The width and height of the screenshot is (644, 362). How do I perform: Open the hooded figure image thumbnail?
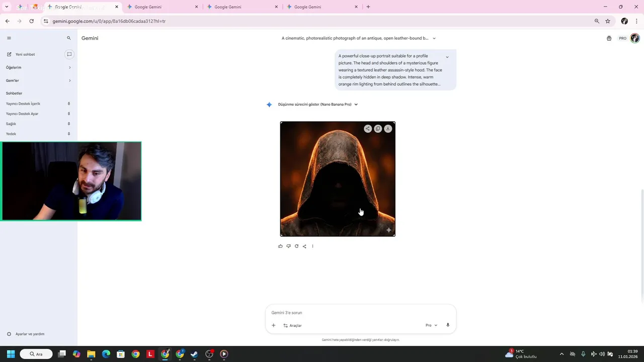coord(338,179)
